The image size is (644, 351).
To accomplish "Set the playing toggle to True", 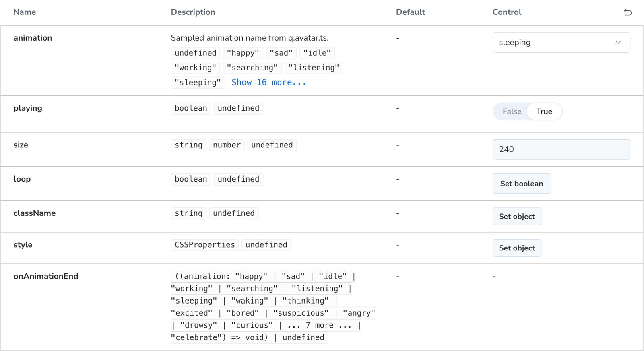I will 544,111.
